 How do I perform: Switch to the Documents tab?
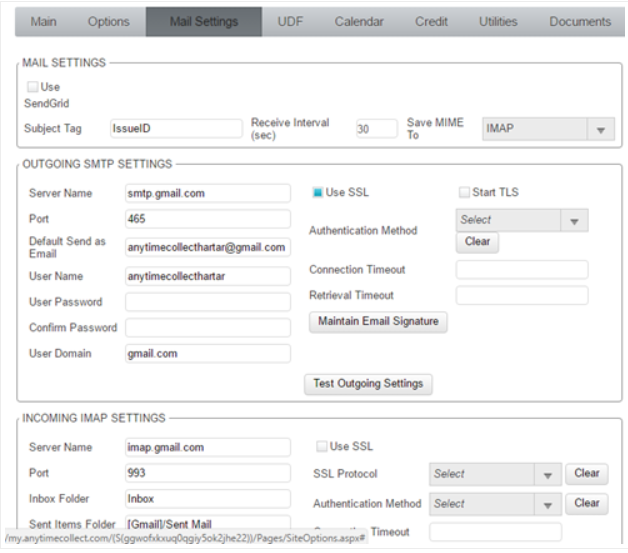[x=579, y=21]
